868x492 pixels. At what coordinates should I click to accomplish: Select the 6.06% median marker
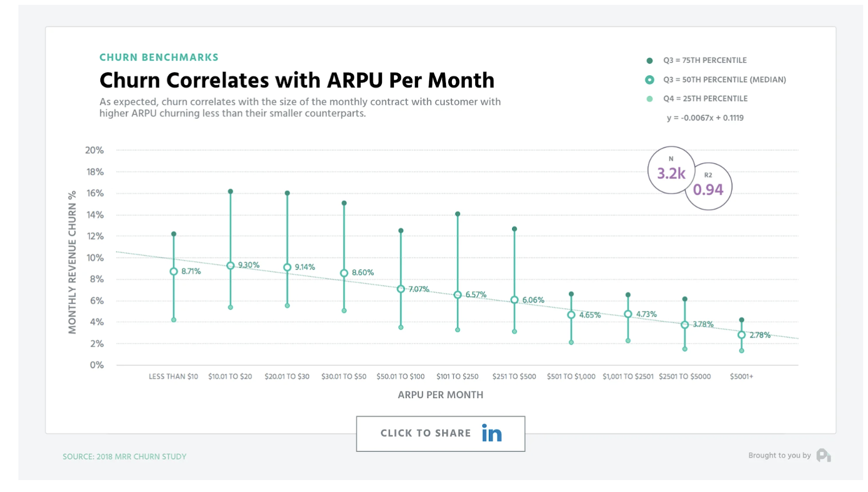click(x=514, y=300)
